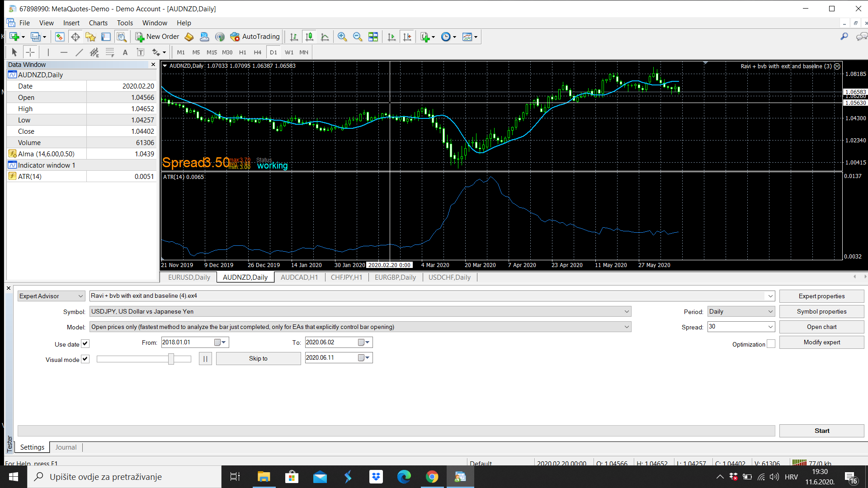Click the Symbol properties button
868x488 pixels.
pos(821,311)
